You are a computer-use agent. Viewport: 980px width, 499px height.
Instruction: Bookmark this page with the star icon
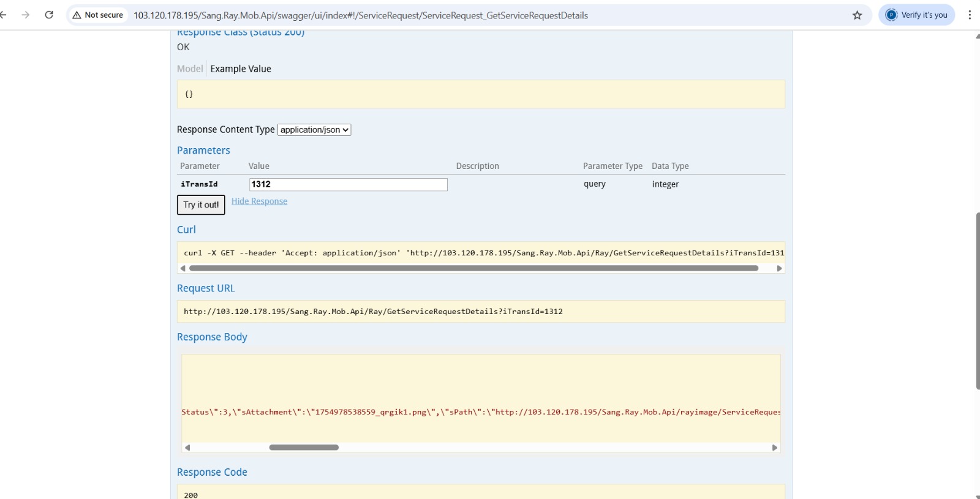(x=857, y=15)
